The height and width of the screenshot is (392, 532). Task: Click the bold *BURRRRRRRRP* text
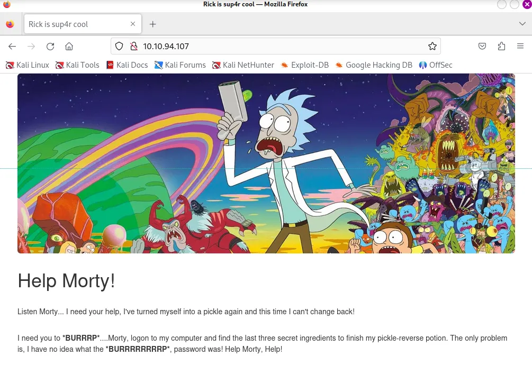coord(138,349)
